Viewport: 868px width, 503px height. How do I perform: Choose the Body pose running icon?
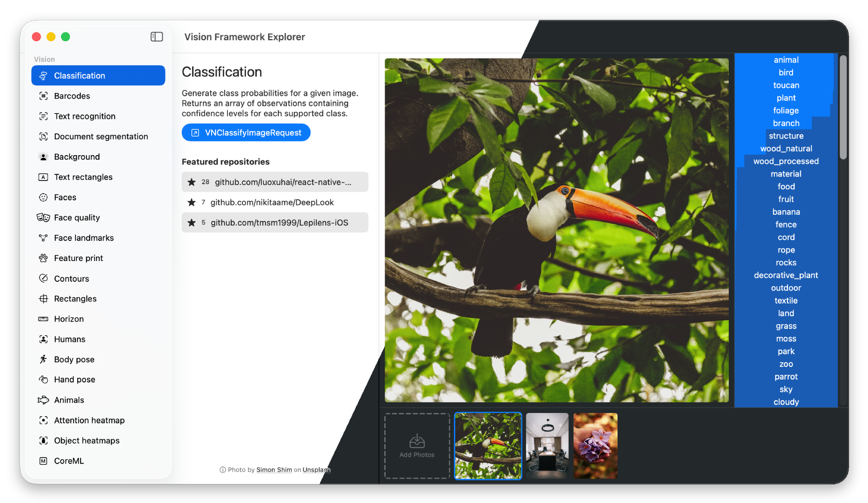(43, 360)
